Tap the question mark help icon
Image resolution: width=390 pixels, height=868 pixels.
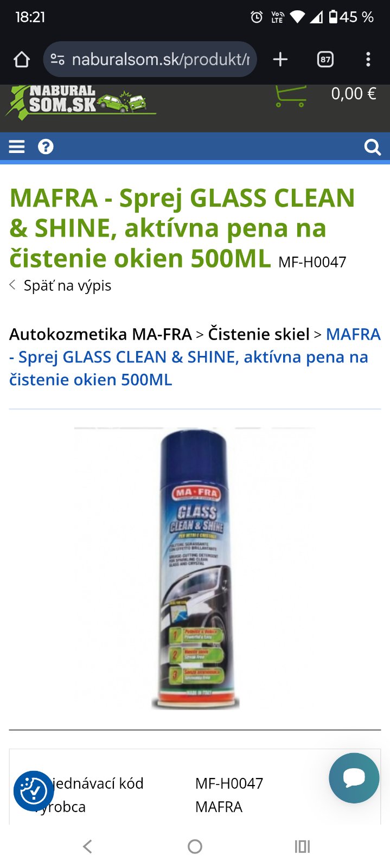[x=46, y=147]
